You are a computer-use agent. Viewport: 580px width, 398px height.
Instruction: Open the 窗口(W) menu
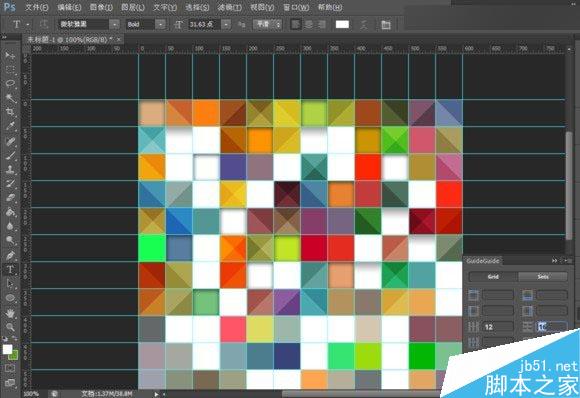(x=296, y=7)
